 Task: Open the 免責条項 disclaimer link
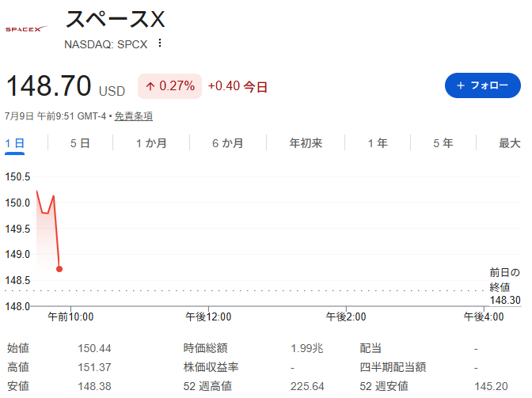[x=133, y=116]
